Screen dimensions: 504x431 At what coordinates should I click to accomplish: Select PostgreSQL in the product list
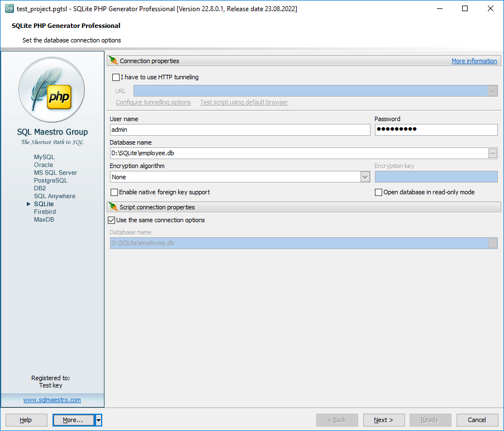click(x=50, y=181)
